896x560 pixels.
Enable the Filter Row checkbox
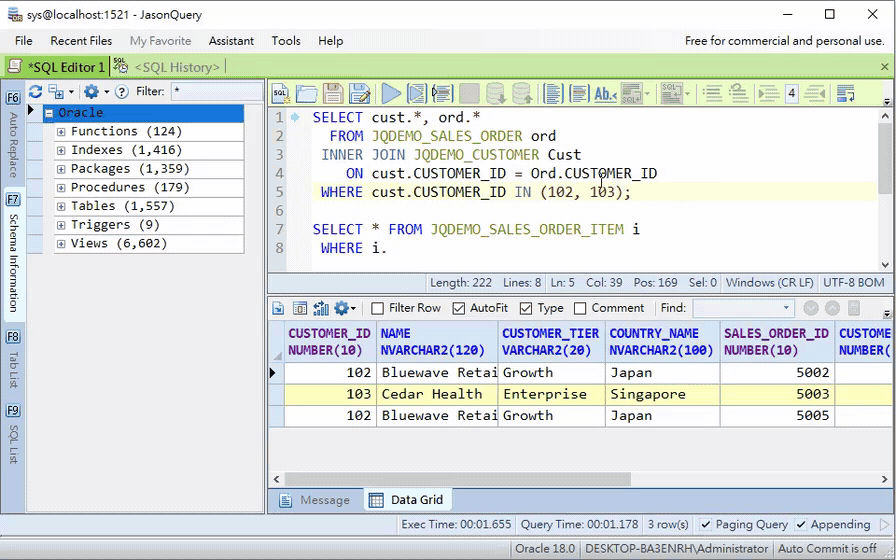click(377, 309)
